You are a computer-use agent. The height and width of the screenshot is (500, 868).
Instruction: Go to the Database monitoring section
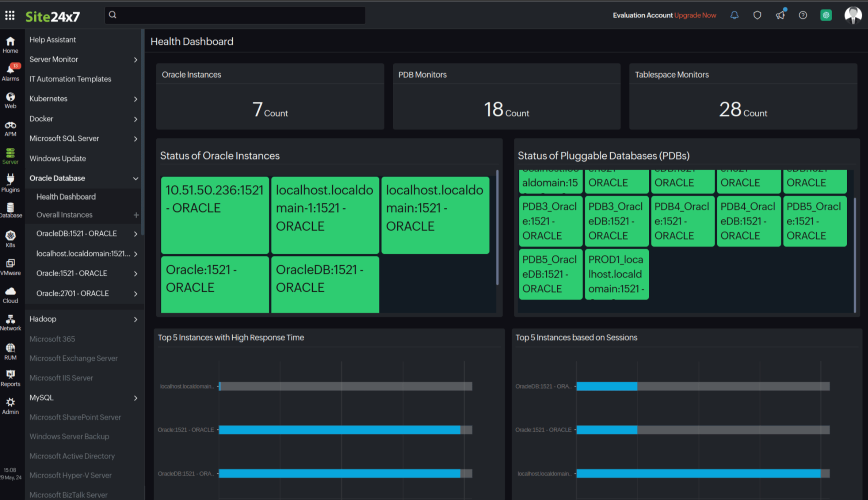click(x=10, y=209)
